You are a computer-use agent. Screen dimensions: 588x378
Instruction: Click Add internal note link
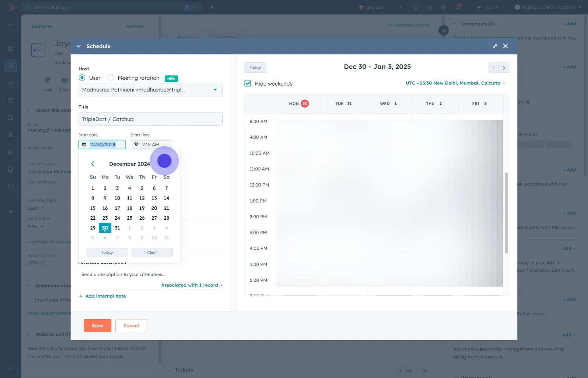(102, 296)
